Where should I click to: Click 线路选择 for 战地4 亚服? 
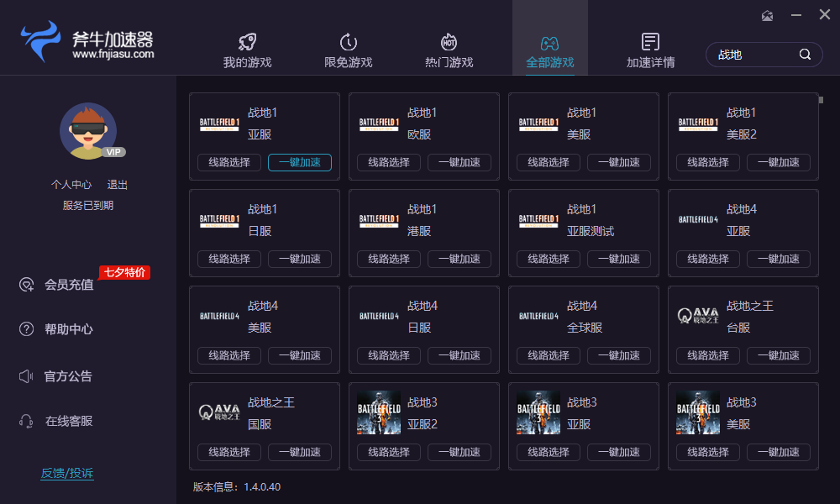click(x=708, y=259)
